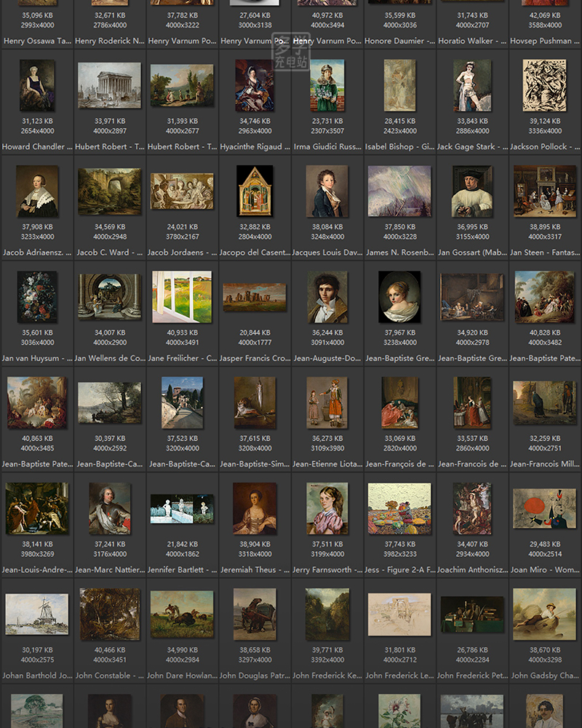Click the Johan Barthold windmill painting thumbnail
The height and width of the screenshot is (728, 582).
37,614
